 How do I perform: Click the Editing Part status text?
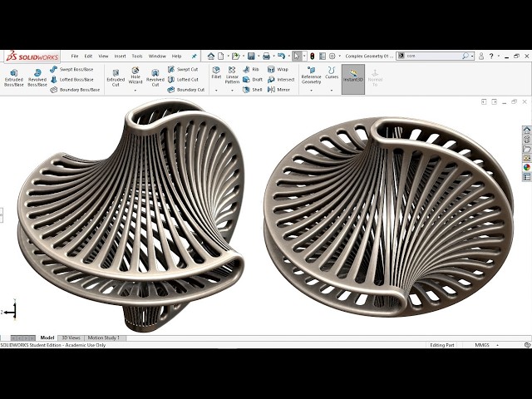coord(442,345)
